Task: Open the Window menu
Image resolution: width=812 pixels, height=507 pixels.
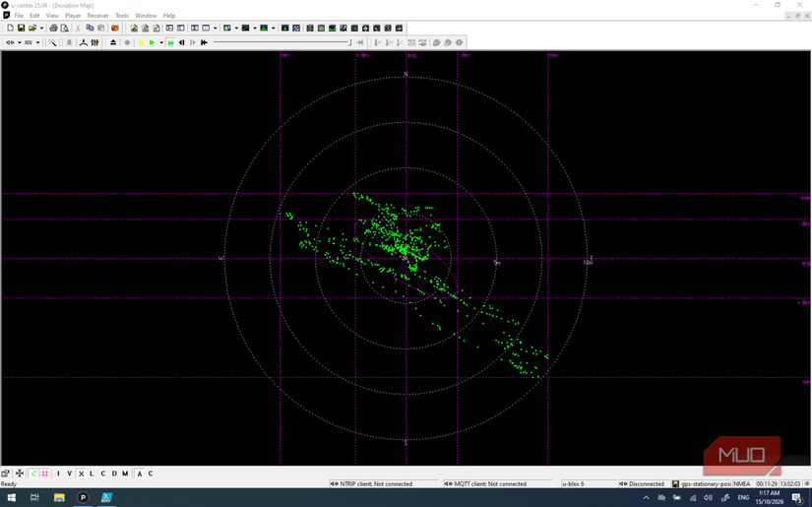Action: pos(146,16)
